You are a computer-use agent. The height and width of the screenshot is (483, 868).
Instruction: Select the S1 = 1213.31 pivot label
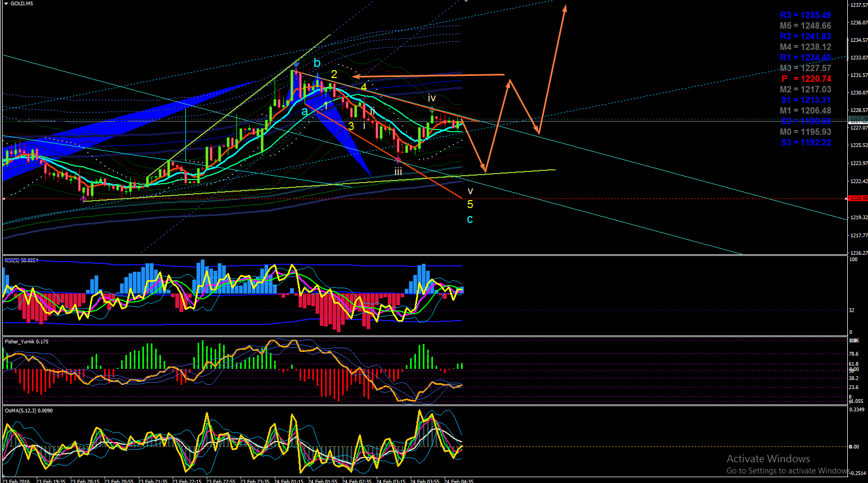(x=806, y=100)
